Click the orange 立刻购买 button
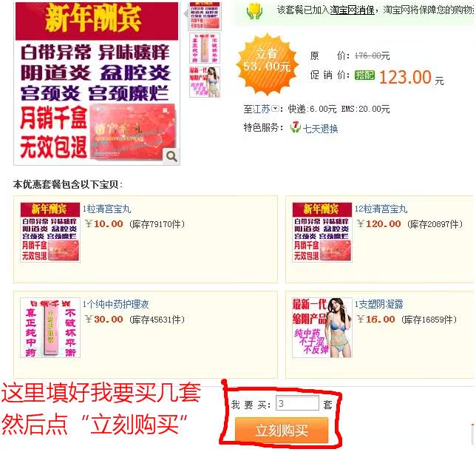Image resolution: width=476 pixels, height=452 pixels. (282, 430)
